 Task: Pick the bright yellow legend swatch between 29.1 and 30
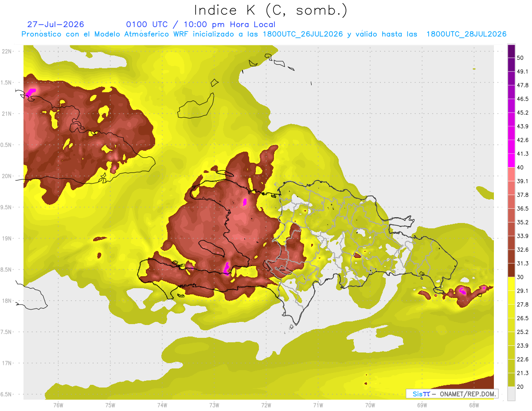click(511, 284)
